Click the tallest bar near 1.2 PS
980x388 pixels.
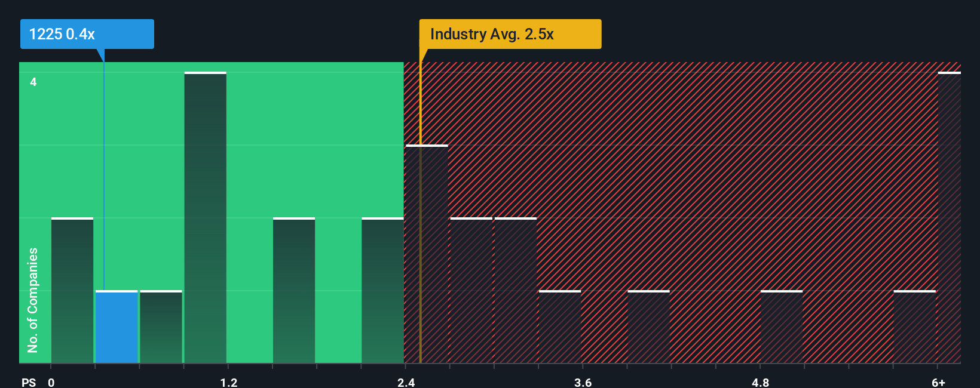click(206, 218)
